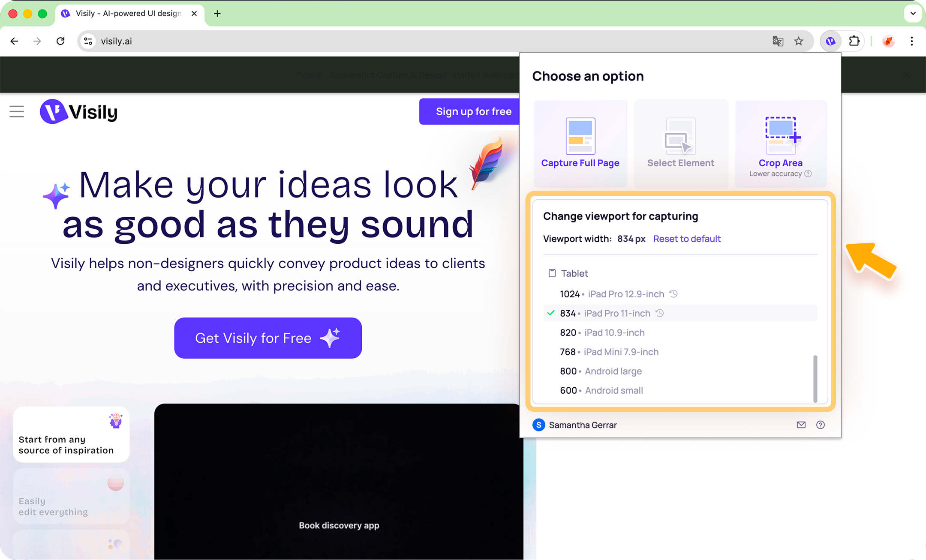Image resolution: width=926 pixels, height=560 pixels.
Task: Click history icon beside iPad Pro 11-inch
Action: click(660, 313)
